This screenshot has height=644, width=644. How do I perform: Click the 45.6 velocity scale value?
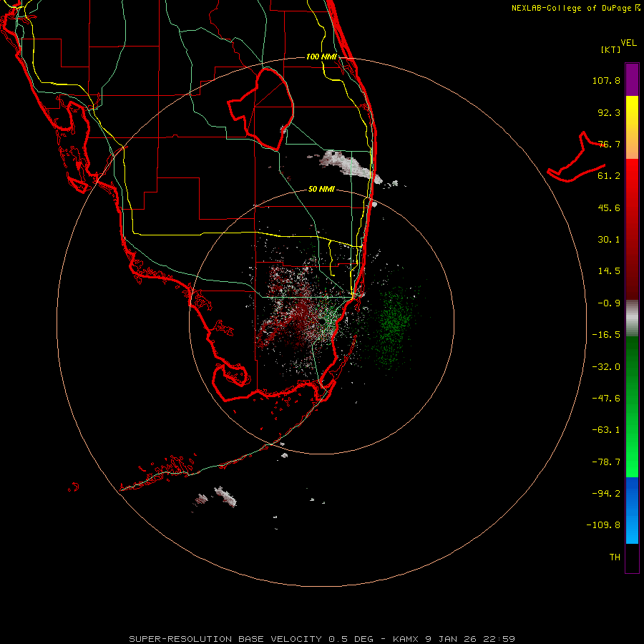coord(609,208)
